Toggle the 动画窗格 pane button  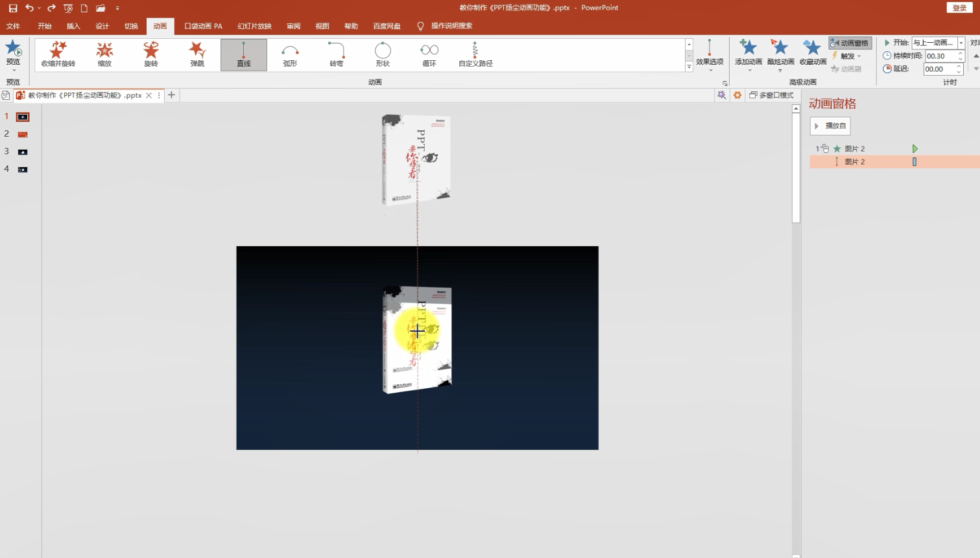coord(850,43)
